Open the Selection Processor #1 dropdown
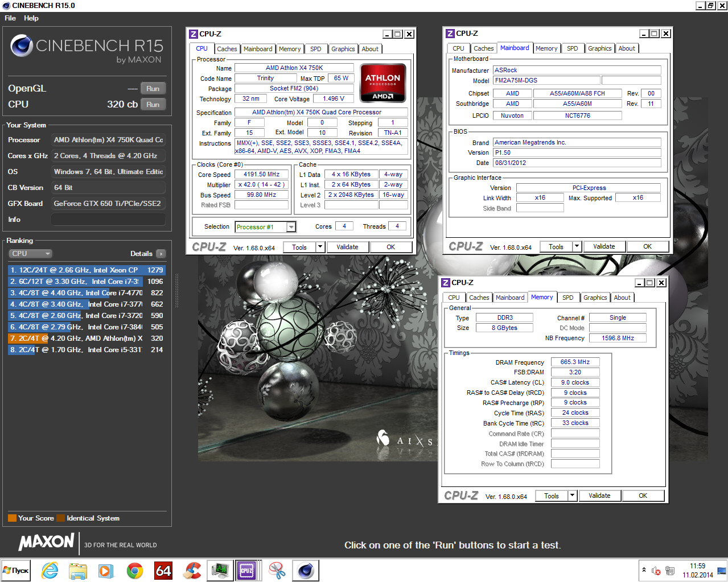728x582 pixels. coord(291,227)
